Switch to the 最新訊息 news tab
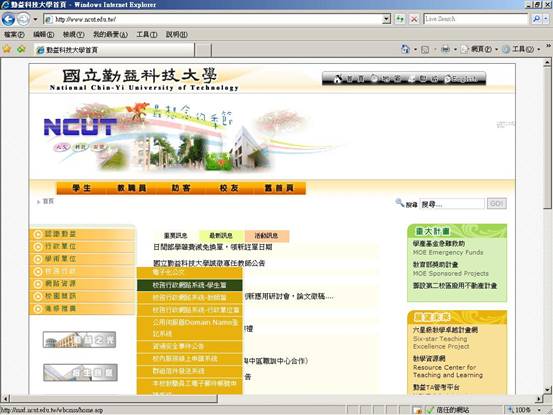 click(x=221, y=236)
